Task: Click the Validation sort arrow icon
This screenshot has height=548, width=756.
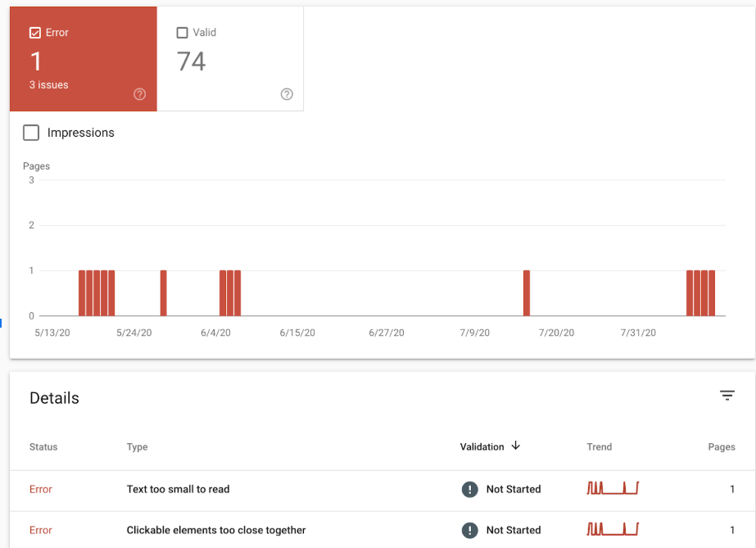Action: (x=515, y=446)
